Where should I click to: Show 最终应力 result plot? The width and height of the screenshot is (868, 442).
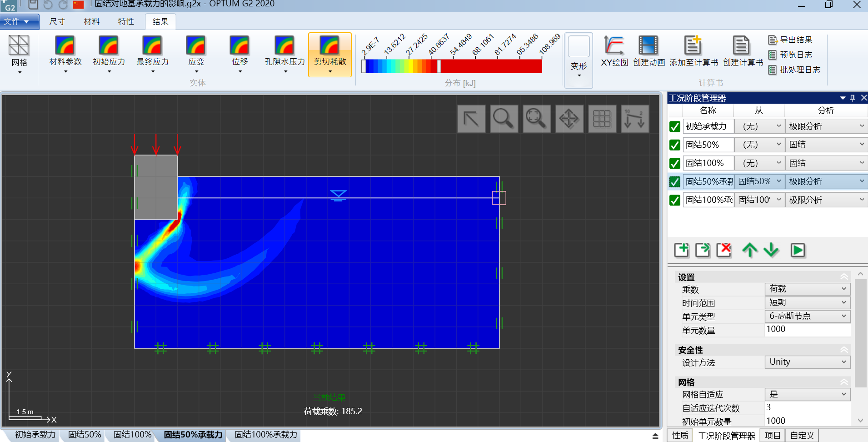(152, 54)
